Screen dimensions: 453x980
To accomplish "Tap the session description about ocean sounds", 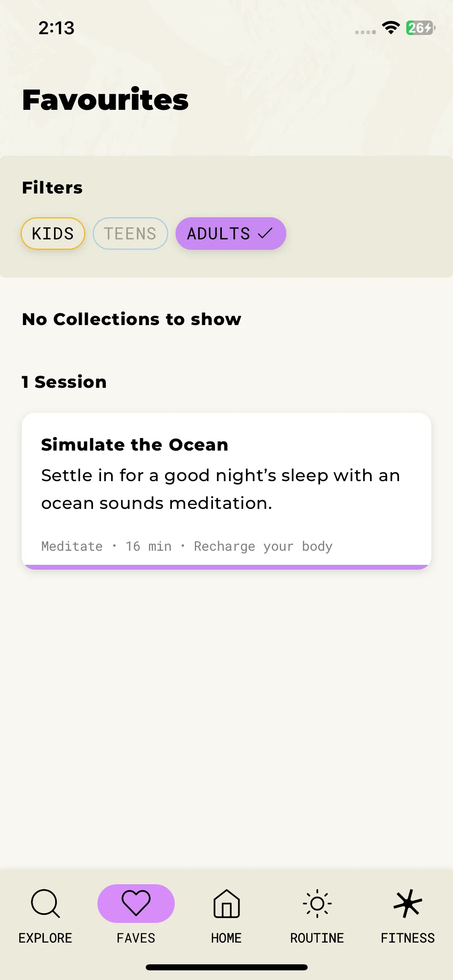I will (221, 489).
